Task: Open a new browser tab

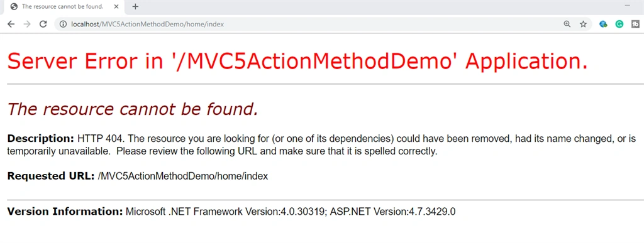Action: [136, 6]
